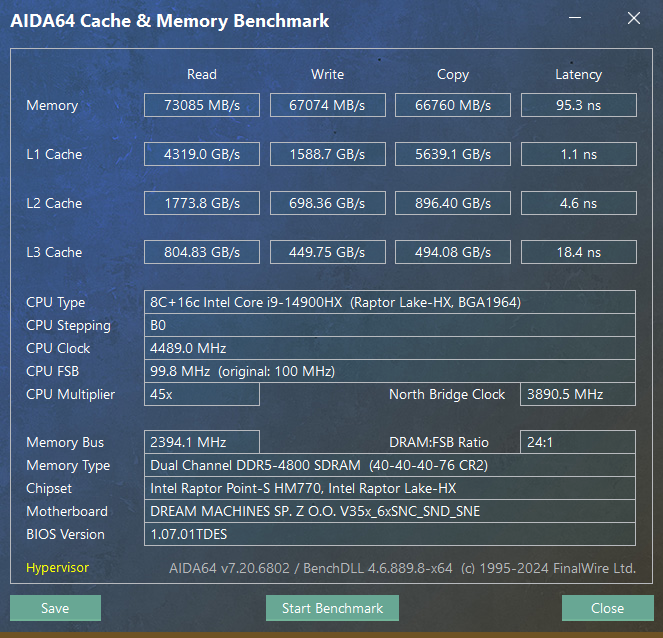
Task: Click the Chipset label
Action: pyautogui.click(x=49, y=488)
